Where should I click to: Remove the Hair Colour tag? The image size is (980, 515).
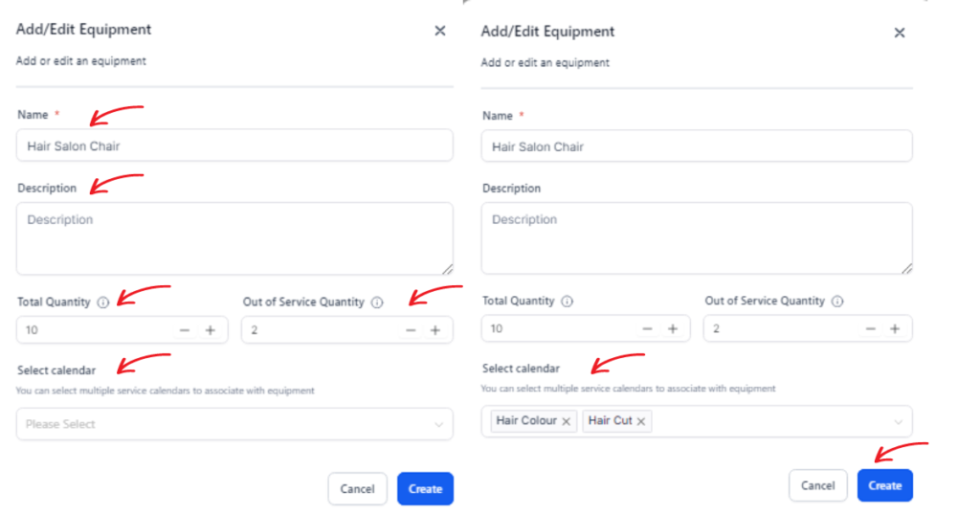[567, 421]
